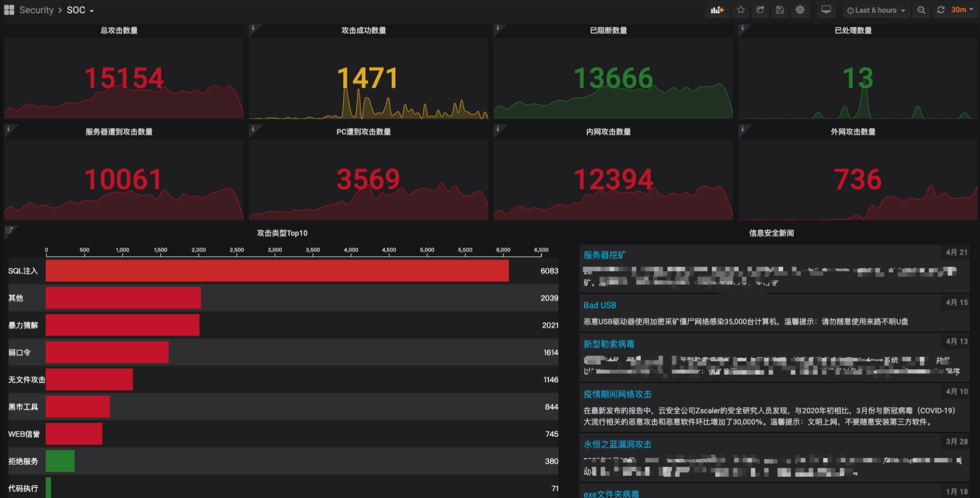The height and width of the screenshot is (498, 980).
Task: Click the 无文件攻击 bar
Action: [x=89, y=380]
